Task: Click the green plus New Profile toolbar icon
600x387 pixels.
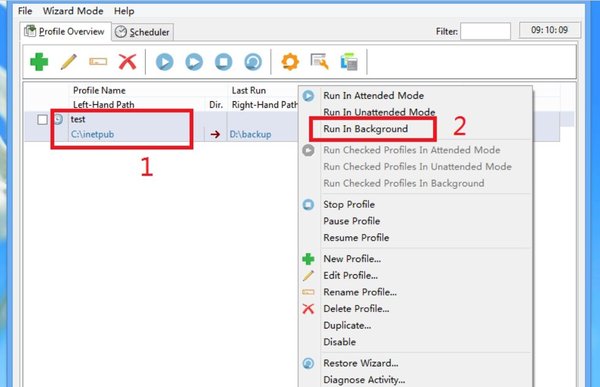Action: (39, 62)
